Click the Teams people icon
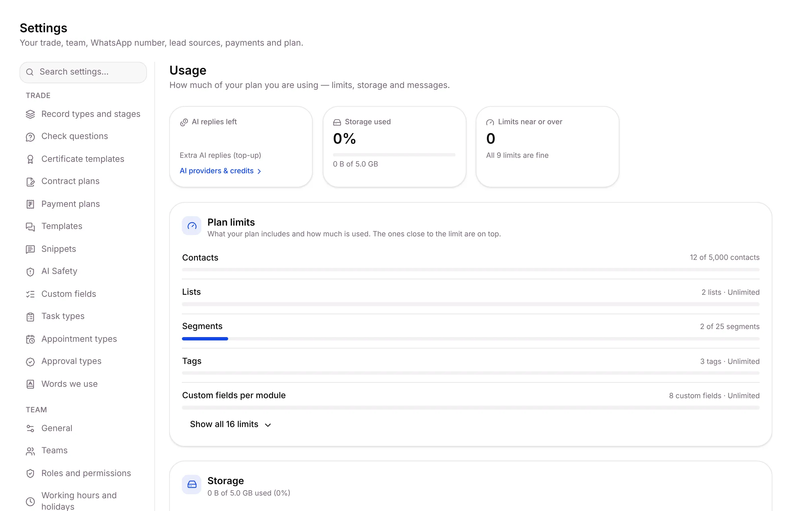This screenshot has height=511, width=812. click(30, 451)
